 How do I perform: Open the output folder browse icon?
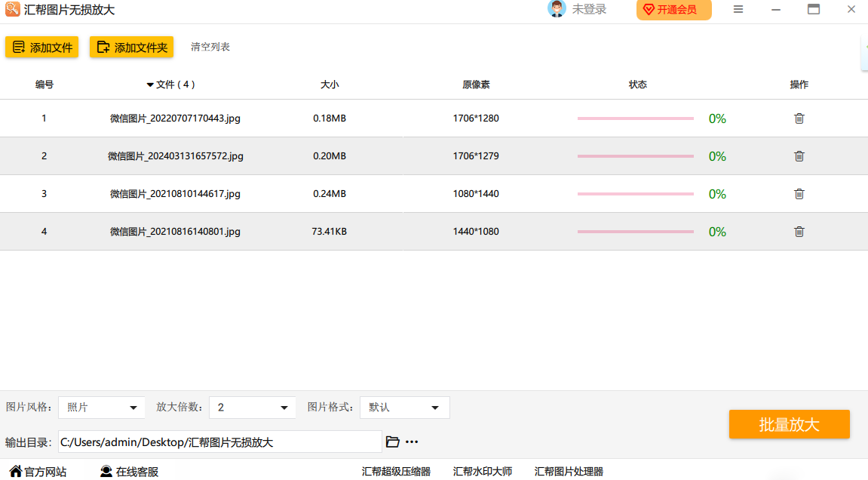click(392, 442)
